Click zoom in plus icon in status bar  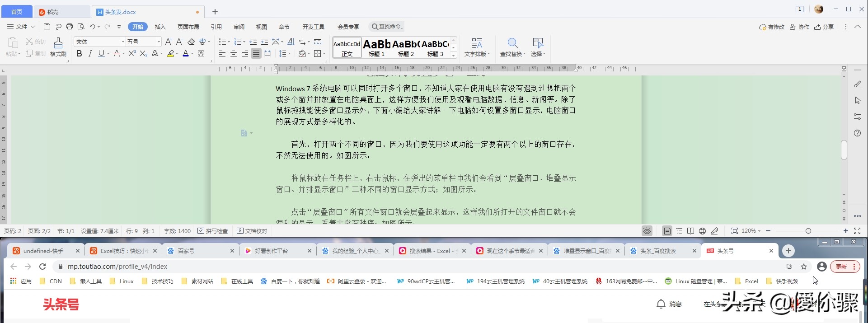pyautogui.click(x=846, y=231)
